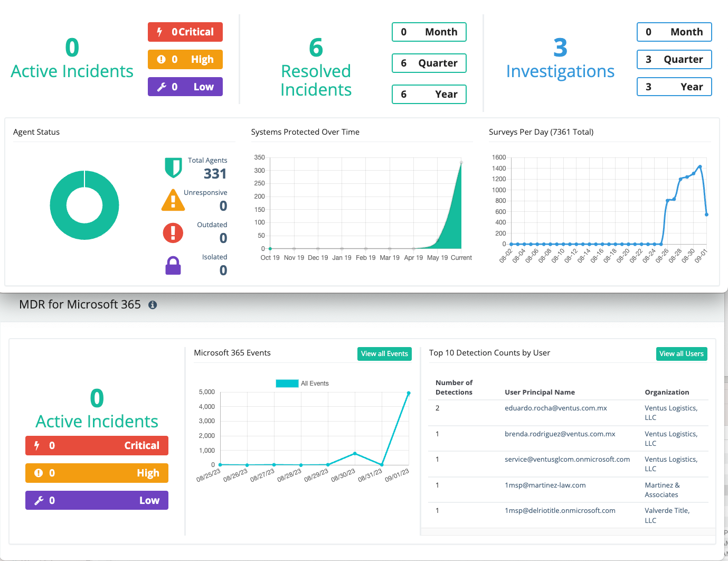Click eduardo.rocha@ventus.com.mx user

pos(555,408)
